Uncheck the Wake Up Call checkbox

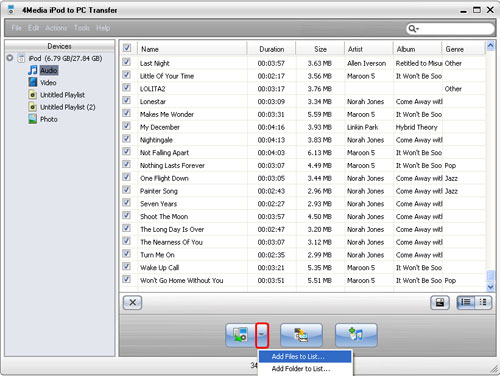tap(126, 266)
